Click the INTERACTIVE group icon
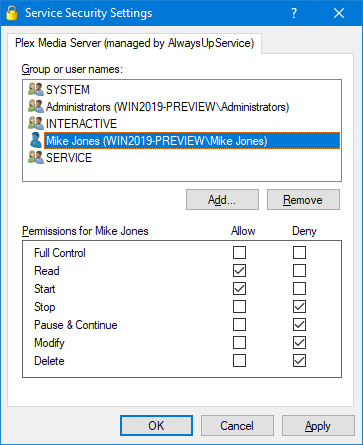 pos(36,123)
